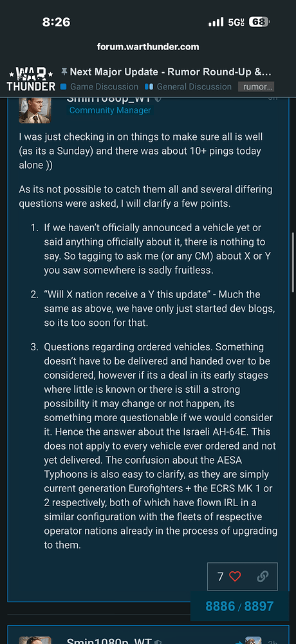Tap the forum.warthunder.com address bar
Image resolution: width=296 pixels, height=644 pixels.
pos(148,46)
